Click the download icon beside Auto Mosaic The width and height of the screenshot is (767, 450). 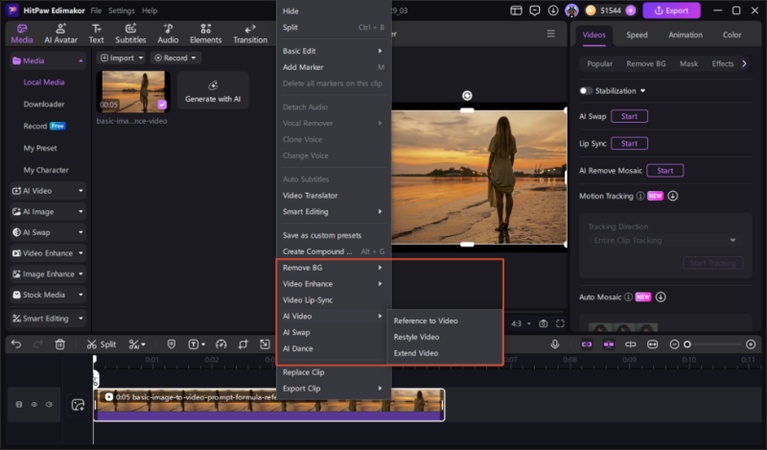[660, 297]
